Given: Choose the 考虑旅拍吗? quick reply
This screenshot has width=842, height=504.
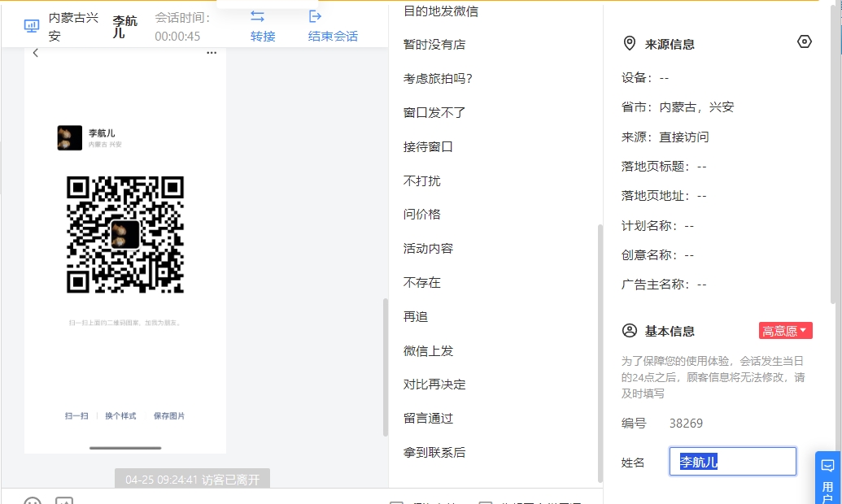Looking at the screenshot, I should coord(438,78).
